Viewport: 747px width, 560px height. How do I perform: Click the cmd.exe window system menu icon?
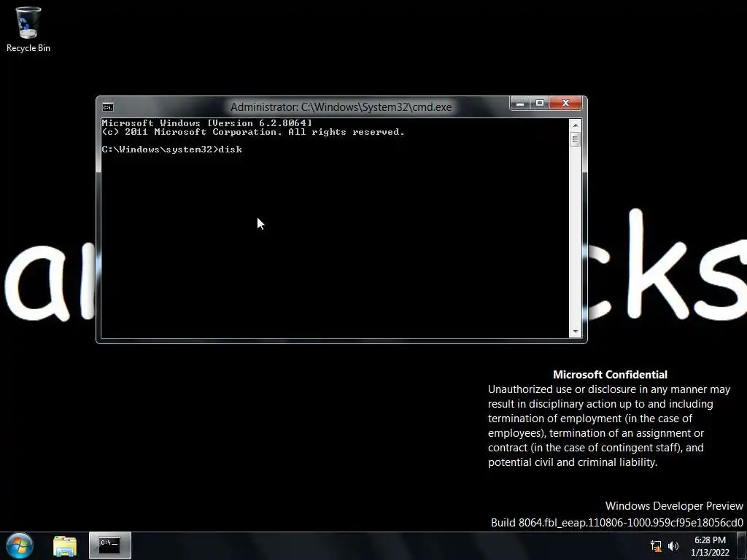[x=108, y=107]
